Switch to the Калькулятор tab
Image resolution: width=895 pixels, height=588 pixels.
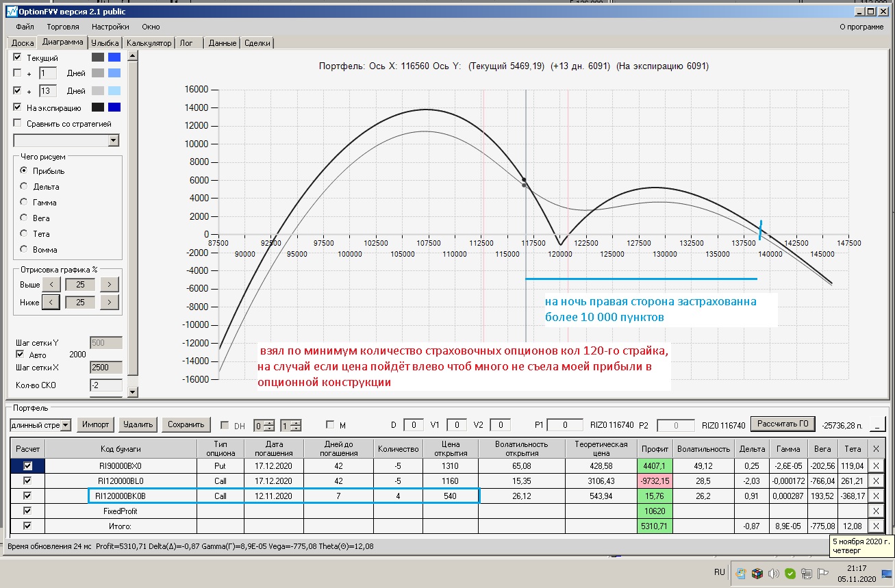coord(149,43)
